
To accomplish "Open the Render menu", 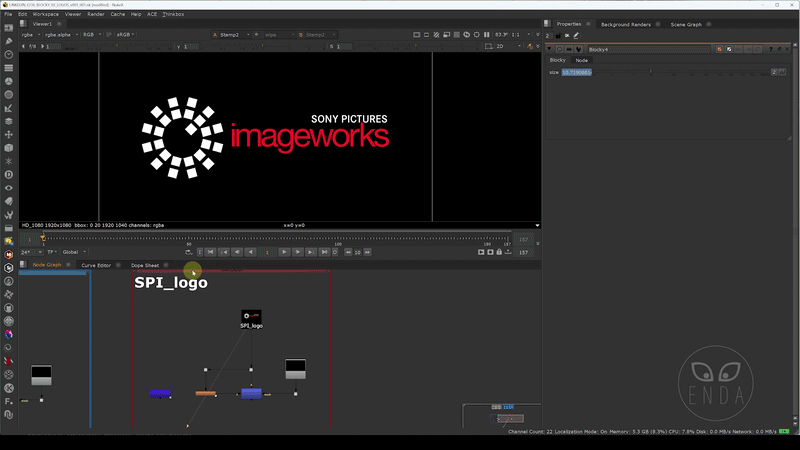I will 96,14.
